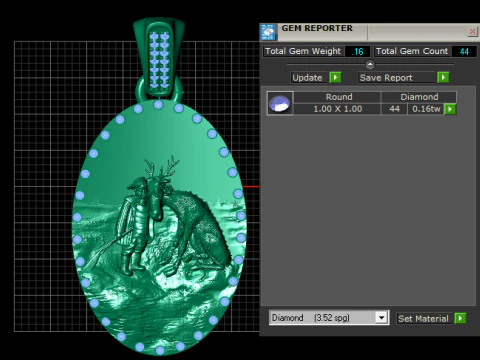Screen dimensions: 480x360
Task: Click the Total Gem Count value 44
Action: pyautogui.click(x=464, y=51)
